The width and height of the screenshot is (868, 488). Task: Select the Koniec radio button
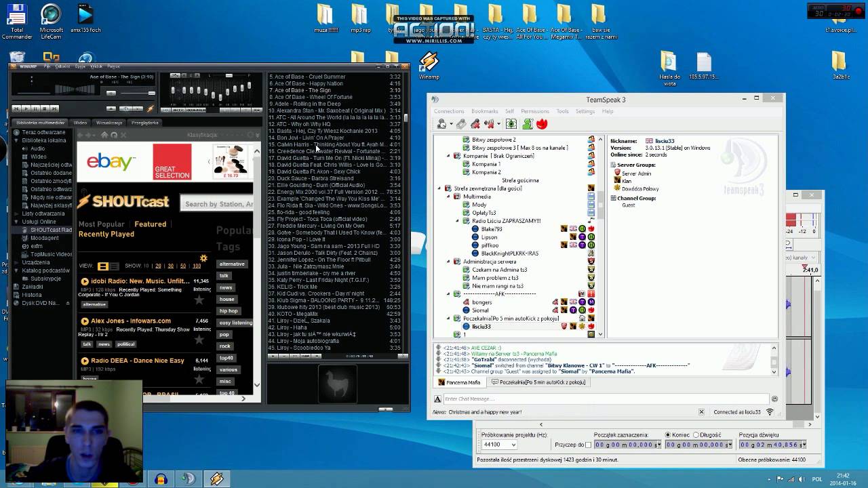[x=668, y=434]
